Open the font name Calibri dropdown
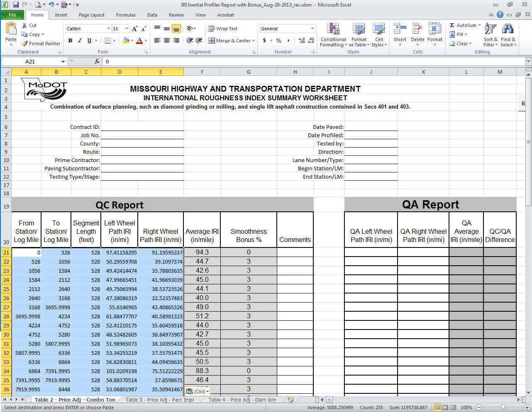Screen dimensions: 532x412 (x=109, y=29)
